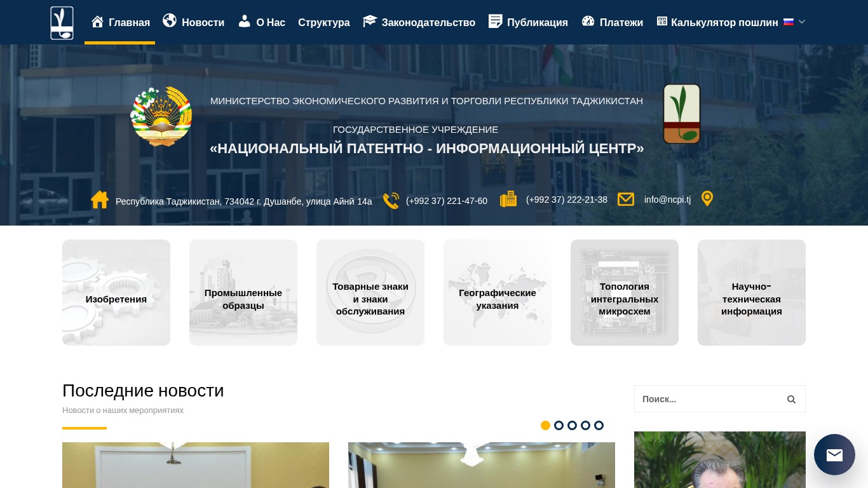
Task: Click the yellow fax machine icon
Action: [508, 200]
